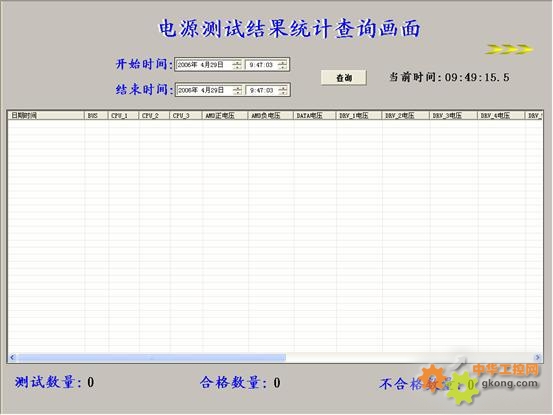Select the 结束时间 date field
Screen dimensions: 553x415
[x=209, y=90]
